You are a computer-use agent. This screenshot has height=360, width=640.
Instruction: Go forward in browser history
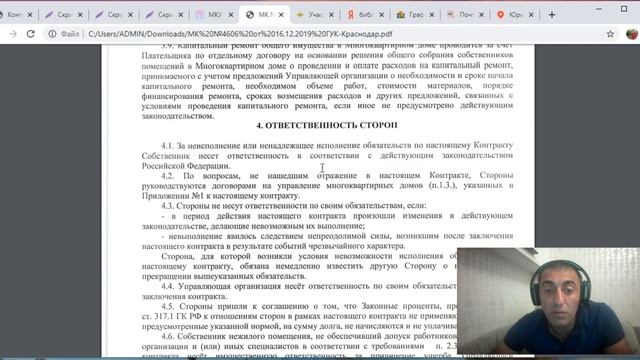[13, 34]
